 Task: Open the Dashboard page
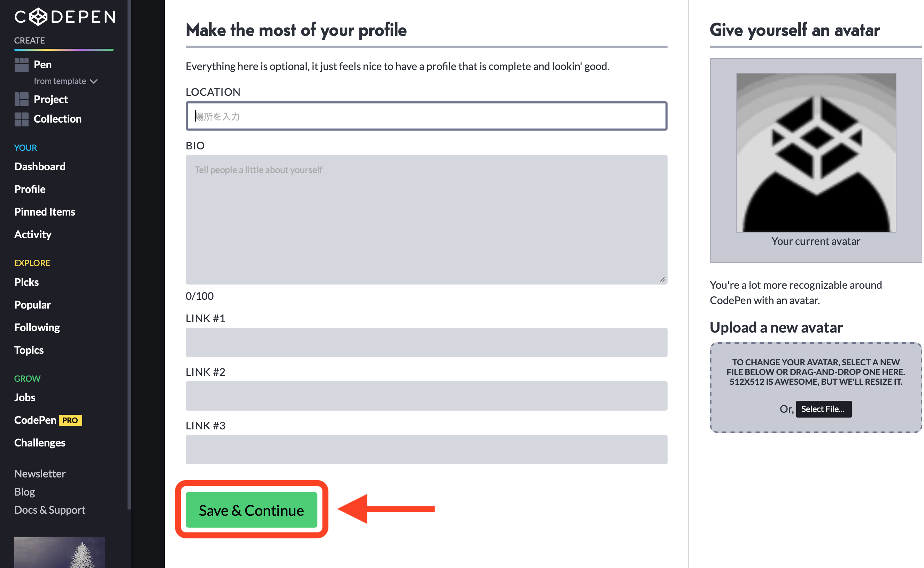click(x=40, y=166)
